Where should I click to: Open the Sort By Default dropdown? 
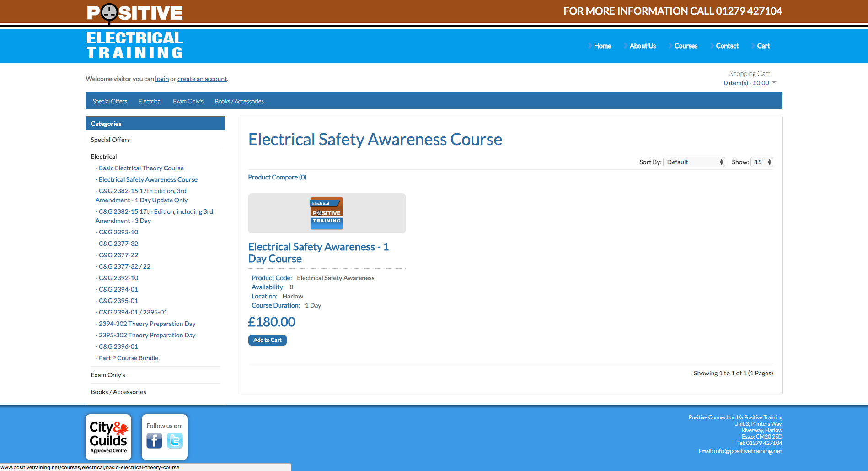coord(694,162)
